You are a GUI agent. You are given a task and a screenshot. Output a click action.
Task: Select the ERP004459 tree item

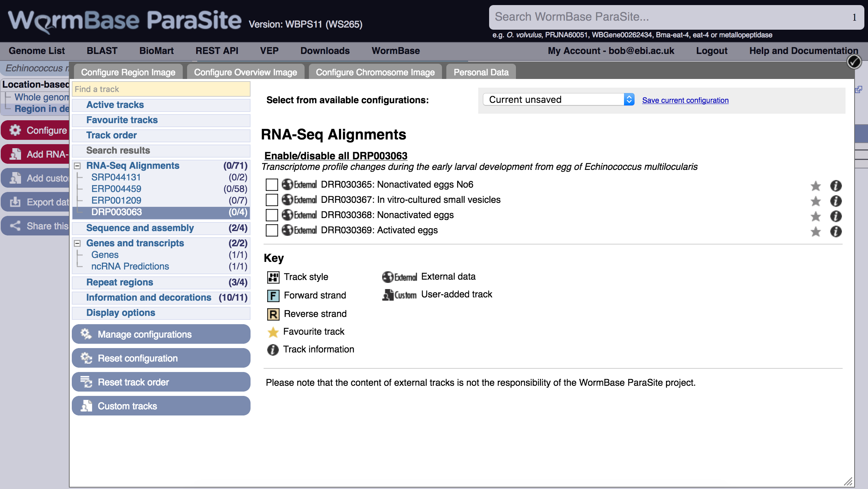coord(116,189)
